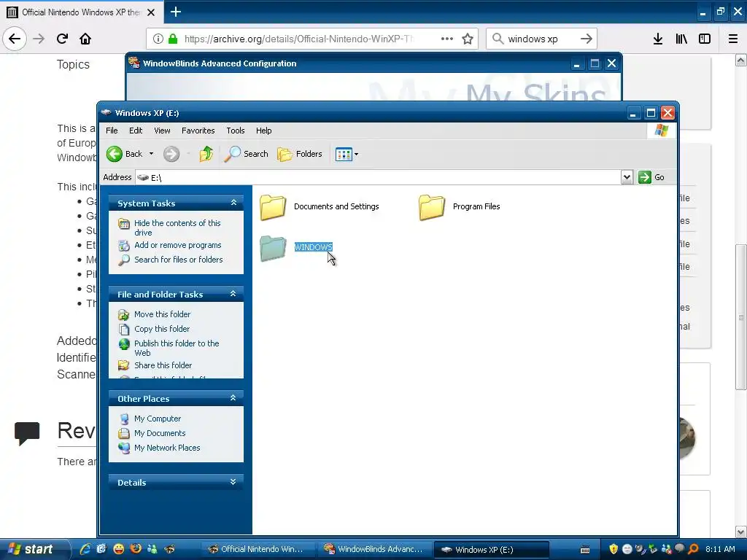
Task: Open My Computer from Other Places
Action: coord(158,419)
